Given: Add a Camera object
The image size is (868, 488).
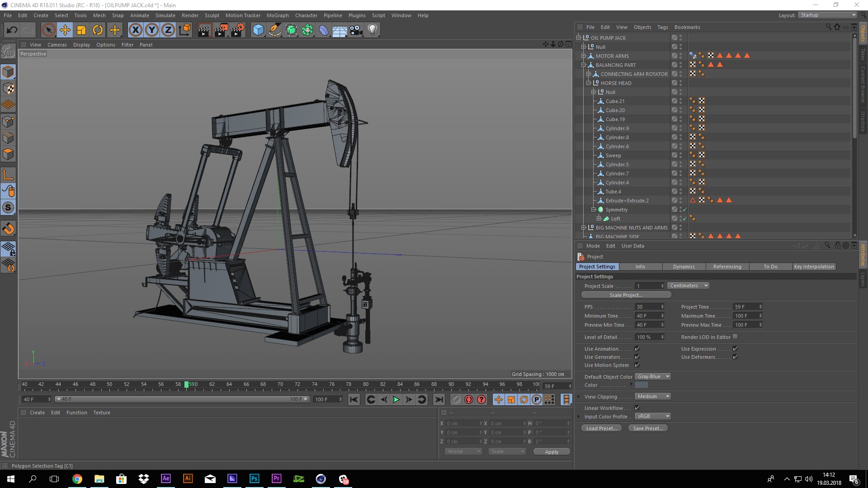Looking at the screenshot, I should coord(356,30).
